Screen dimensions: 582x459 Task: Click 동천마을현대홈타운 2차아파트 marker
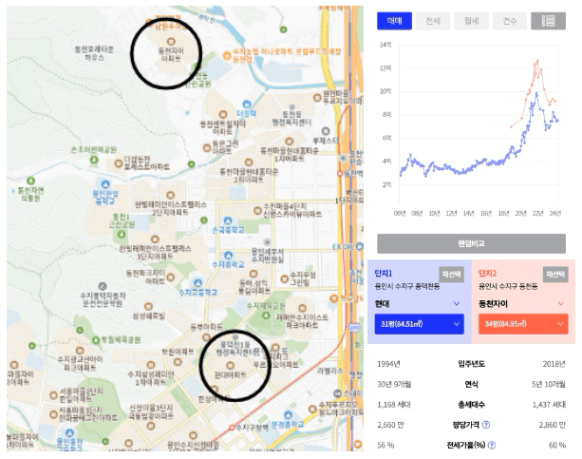(x=249, y=162)
